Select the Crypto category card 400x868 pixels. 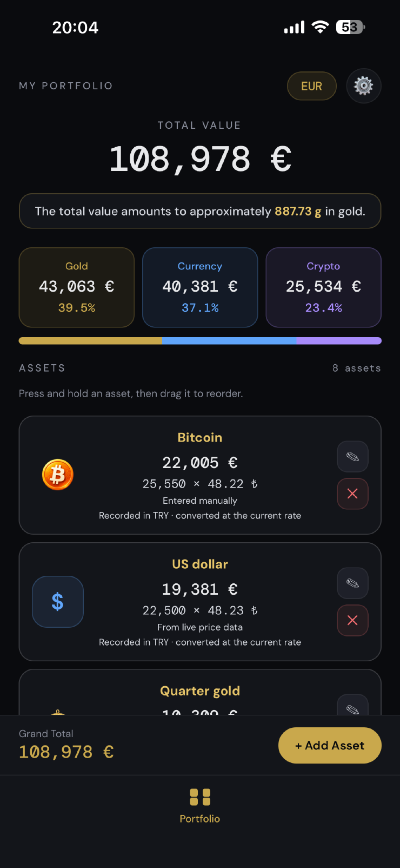323,287
